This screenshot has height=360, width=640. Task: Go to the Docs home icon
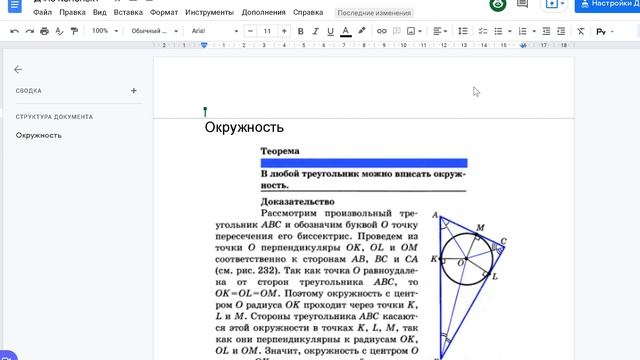15,5
